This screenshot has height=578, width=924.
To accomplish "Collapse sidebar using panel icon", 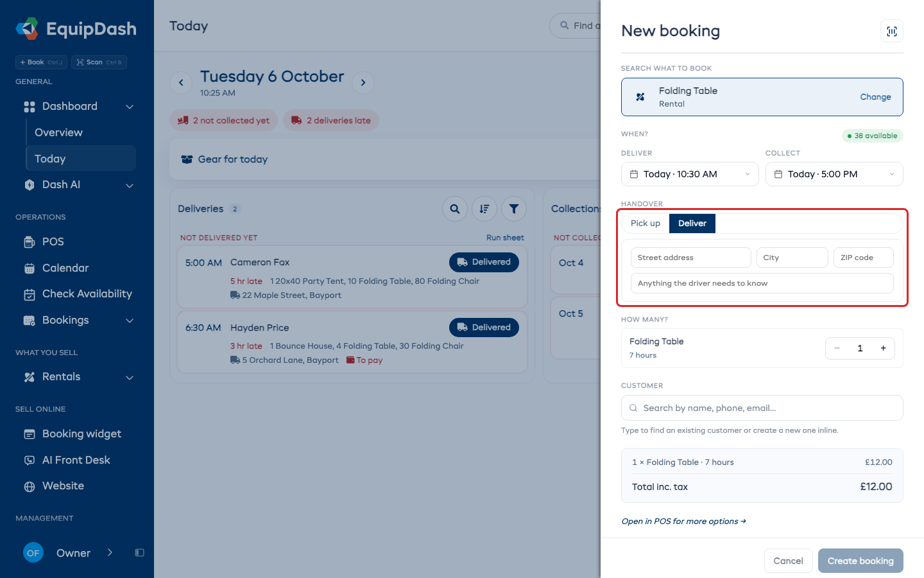I will (x=139, y=553).
